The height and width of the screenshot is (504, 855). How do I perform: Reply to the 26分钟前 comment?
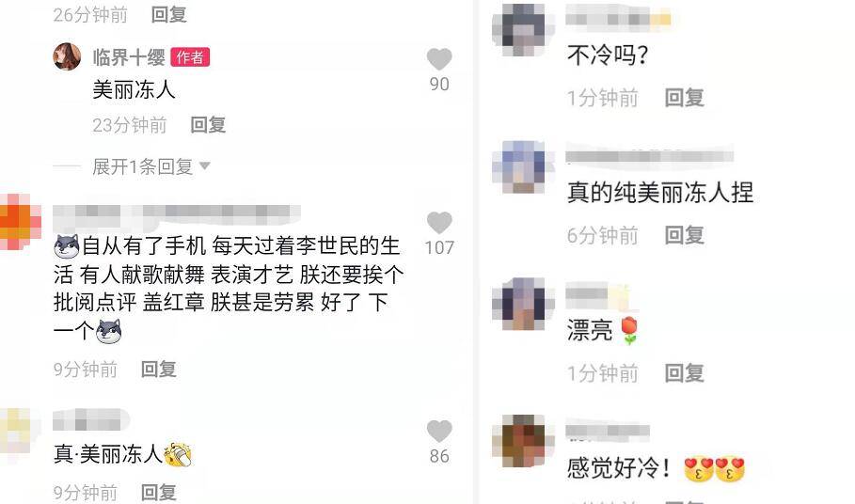(x=169, y=14)
